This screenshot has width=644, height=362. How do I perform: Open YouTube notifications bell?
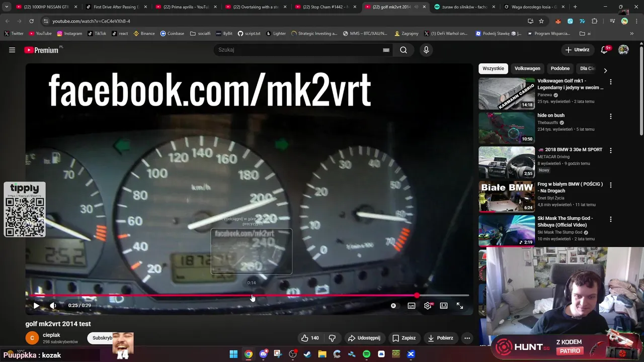[605, 50]
